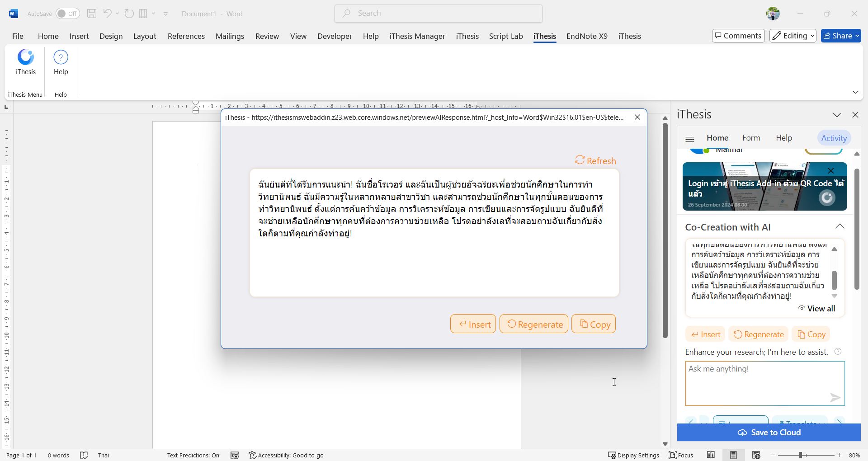Click the document vertical scrollbar

click(665, 230)
